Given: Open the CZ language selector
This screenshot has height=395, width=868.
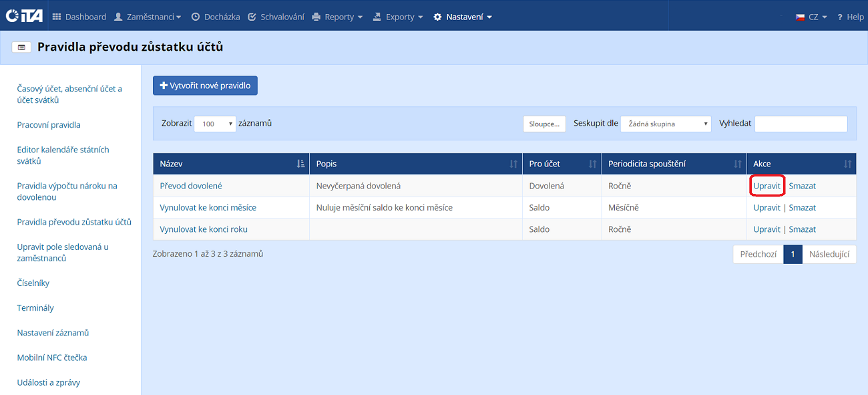Looking at the screenshot, I should [811, 17].
